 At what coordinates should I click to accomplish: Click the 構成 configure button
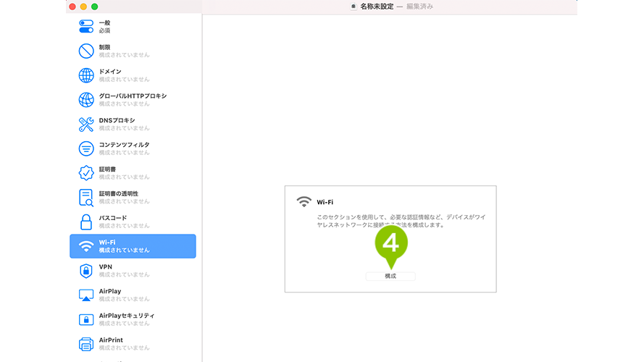click(390, 277)
